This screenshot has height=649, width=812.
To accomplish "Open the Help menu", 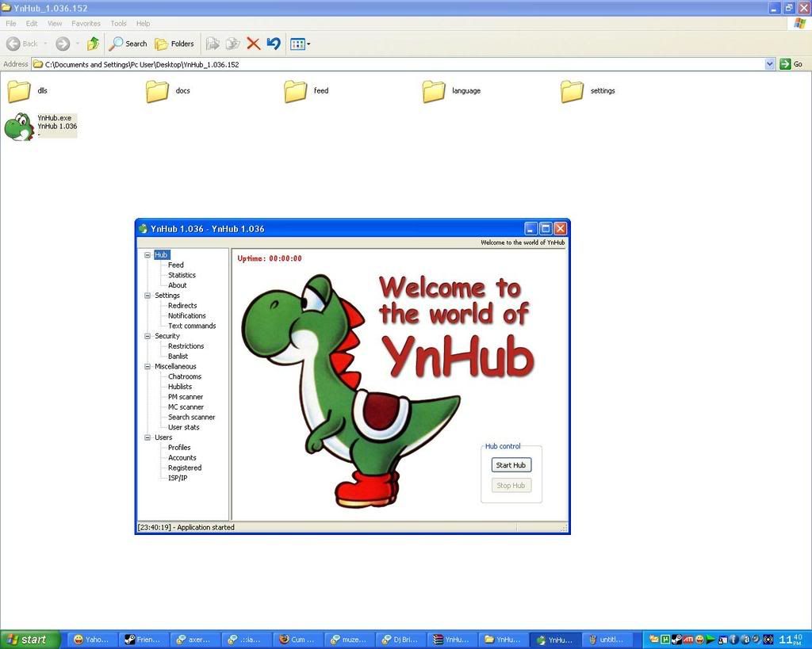I will coord(143,23).
